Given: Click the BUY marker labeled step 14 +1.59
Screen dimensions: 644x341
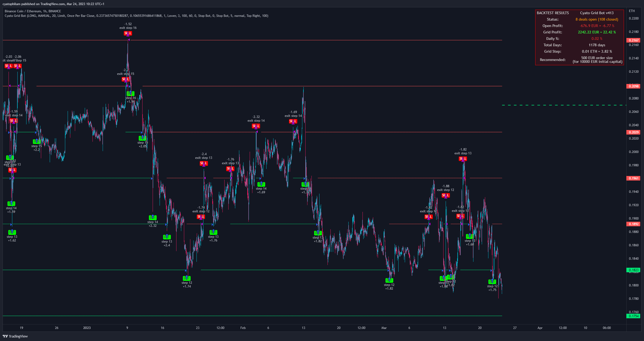Looking at the screenshot, I should coord(11,204).
